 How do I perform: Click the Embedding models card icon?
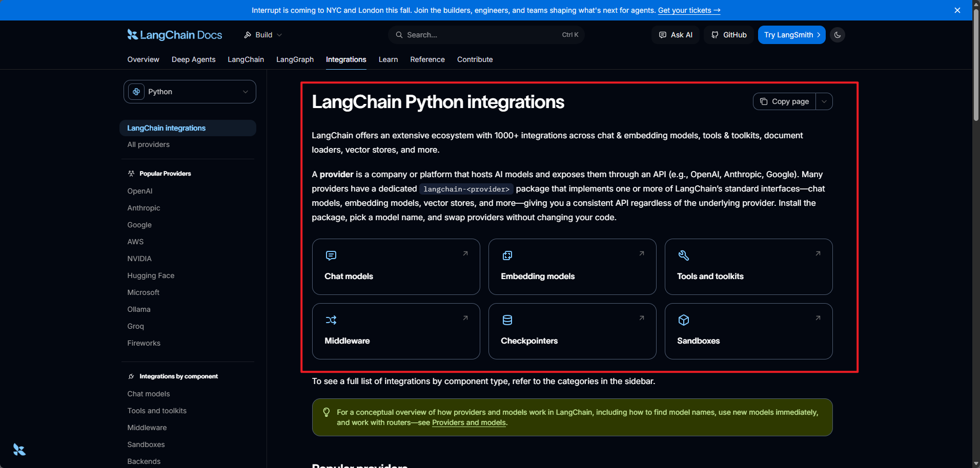pyautogui.click(x=507, y=256)
